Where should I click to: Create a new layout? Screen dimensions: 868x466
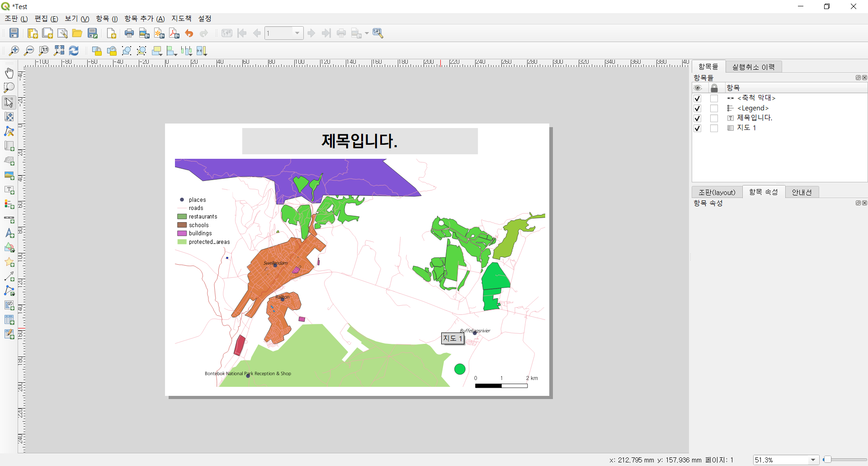pyautogui.click(x=33, y=33)
